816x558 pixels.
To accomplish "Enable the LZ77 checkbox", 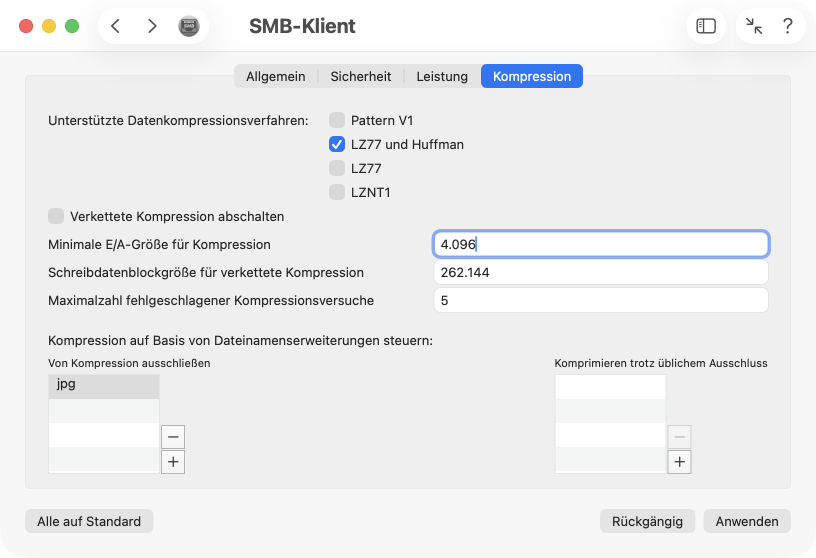I will [337, 168].
